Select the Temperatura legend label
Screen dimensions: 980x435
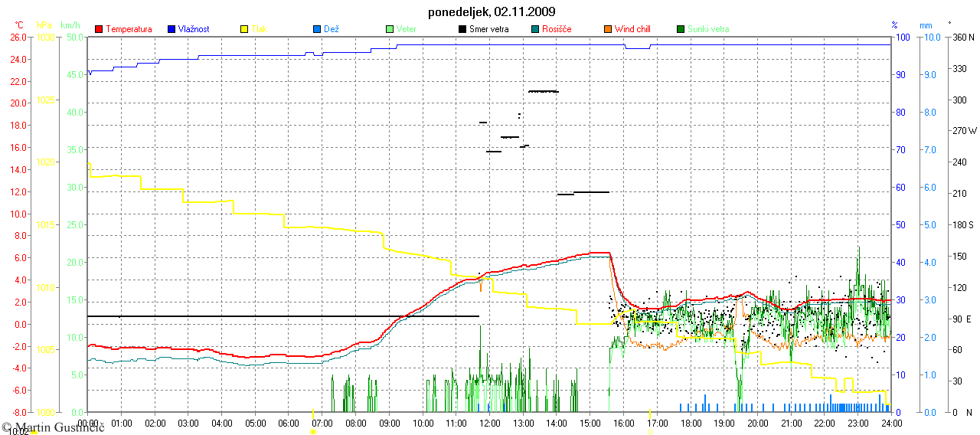129,29
